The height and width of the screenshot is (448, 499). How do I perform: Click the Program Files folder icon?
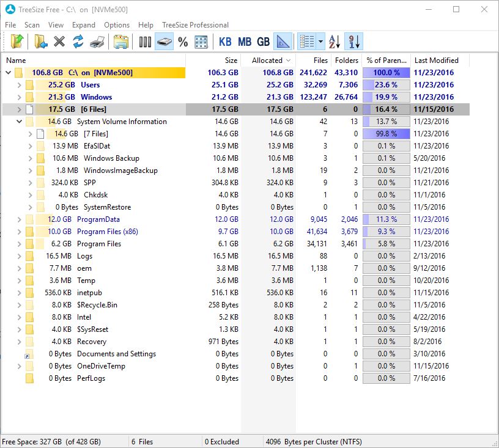29,244
